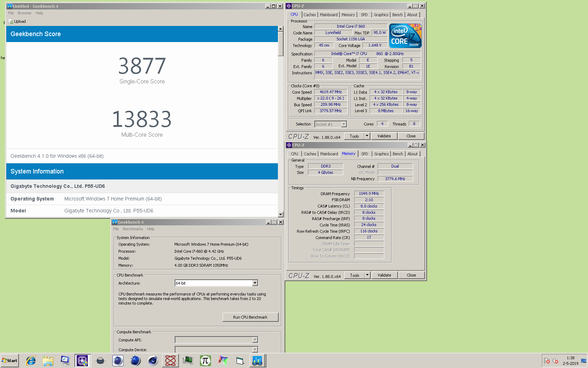Click the desktop tray icon beside the clock
This screenshot has width=588, height=368.
tap(584, 361)
